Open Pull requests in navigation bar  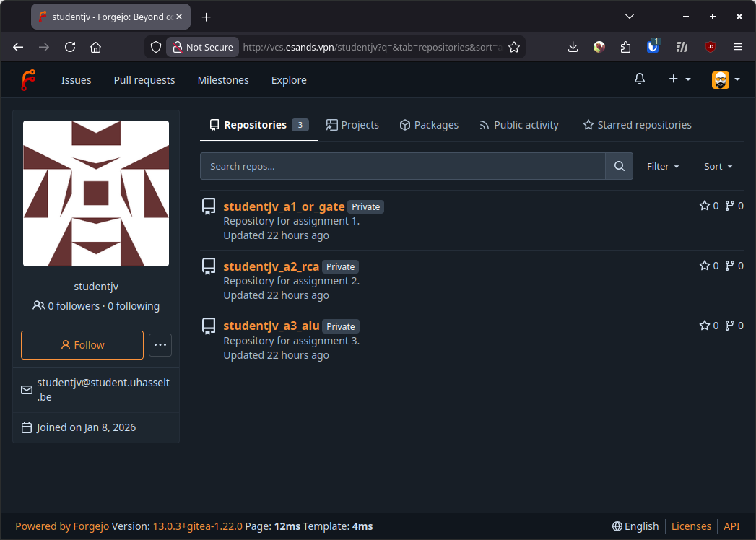pyautogui.click(x=144, y=80)
